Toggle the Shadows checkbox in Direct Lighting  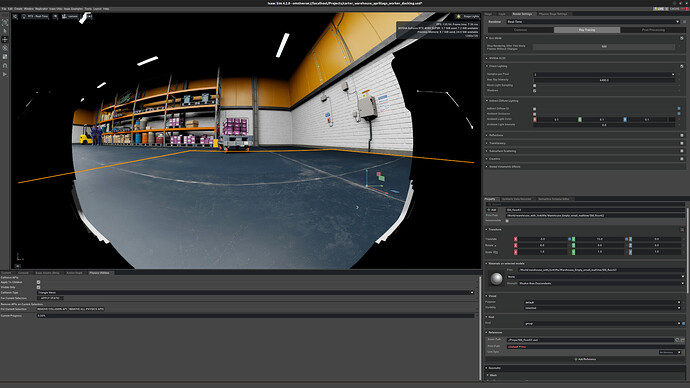pos(535,91)
